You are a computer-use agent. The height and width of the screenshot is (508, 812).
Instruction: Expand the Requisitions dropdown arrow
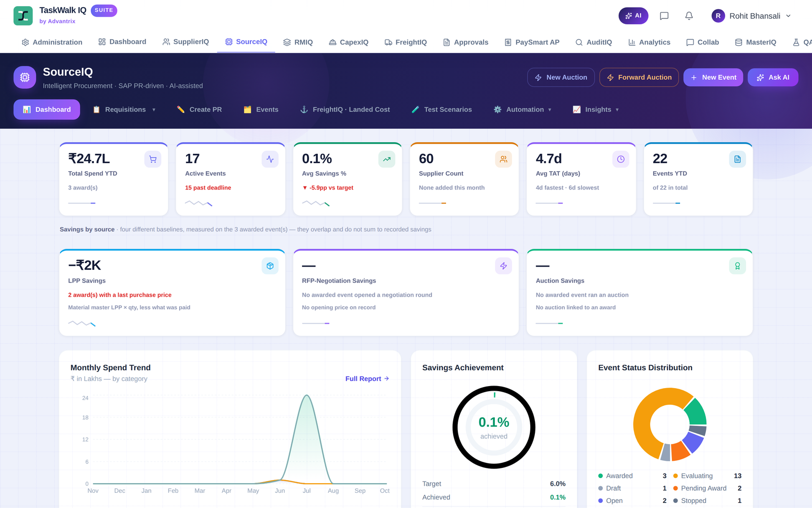[154, 110]
